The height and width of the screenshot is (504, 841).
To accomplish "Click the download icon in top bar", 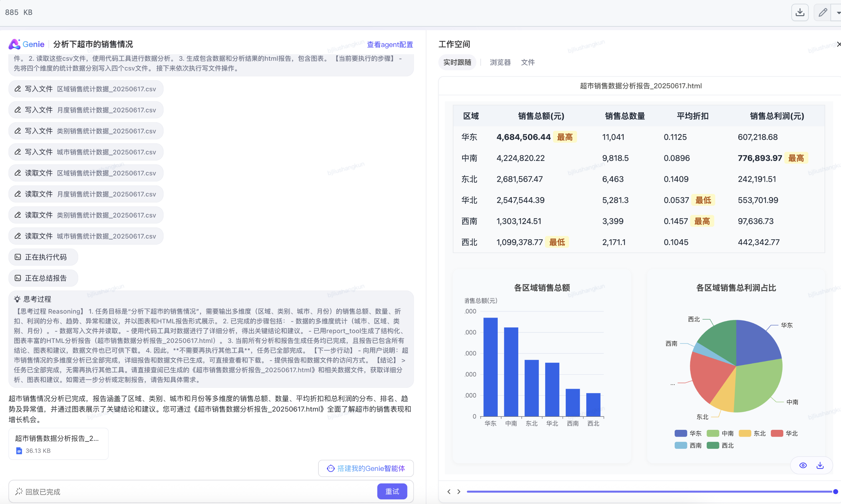I will [800, 12].
